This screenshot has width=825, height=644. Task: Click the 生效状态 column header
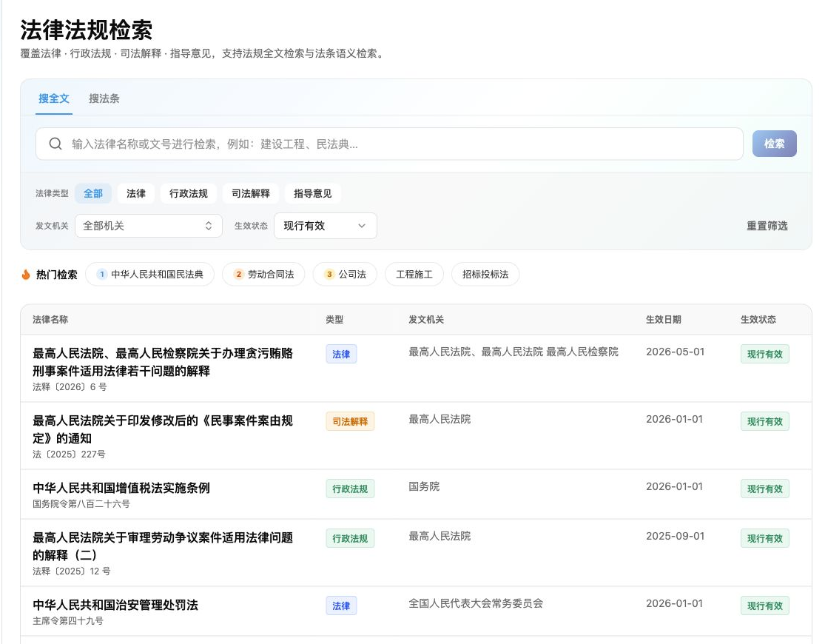[758, 320]
